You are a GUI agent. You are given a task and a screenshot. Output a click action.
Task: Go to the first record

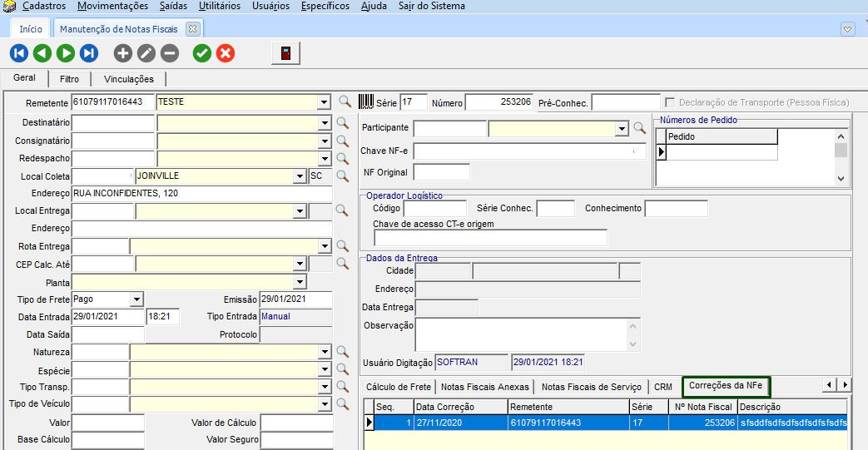point(19,53)
